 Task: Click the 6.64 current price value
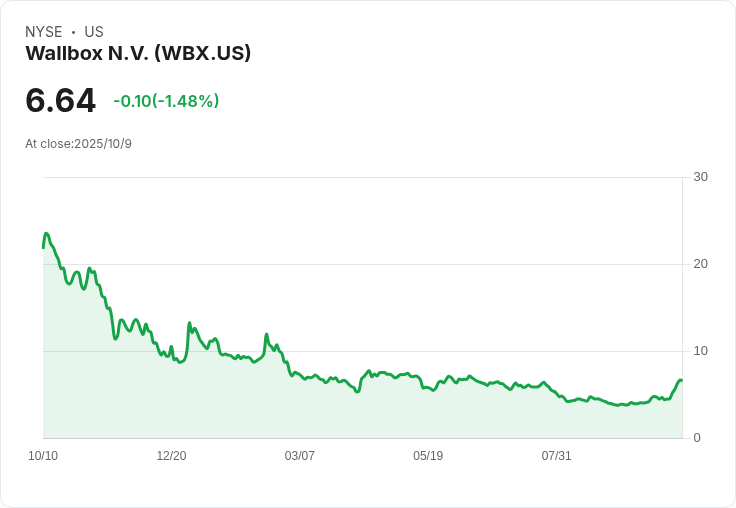coord(61,100)
